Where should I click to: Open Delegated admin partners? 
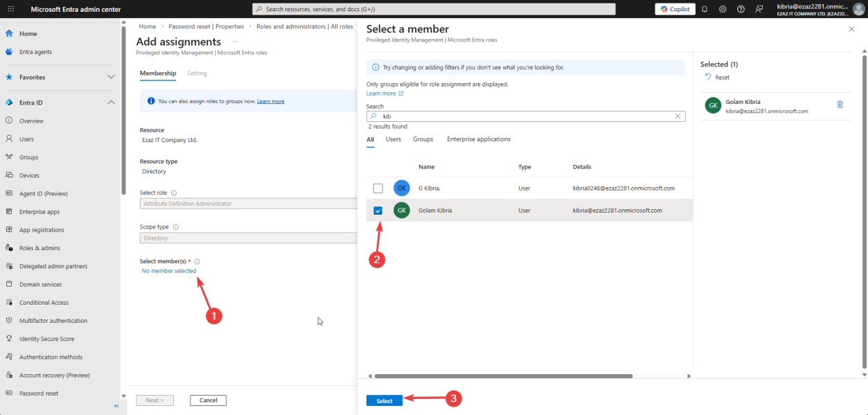click(x=53, y=266)
